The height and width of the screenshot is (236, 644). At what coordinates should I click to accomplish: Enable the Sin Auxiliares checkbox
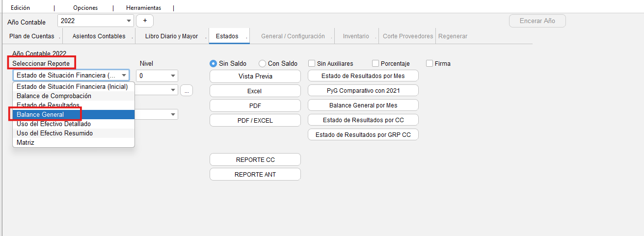tap(312, 63)
